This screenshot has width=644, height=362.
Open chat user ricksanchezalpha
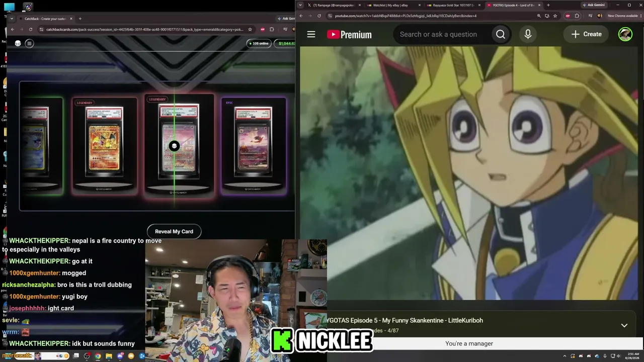(29, 285)
